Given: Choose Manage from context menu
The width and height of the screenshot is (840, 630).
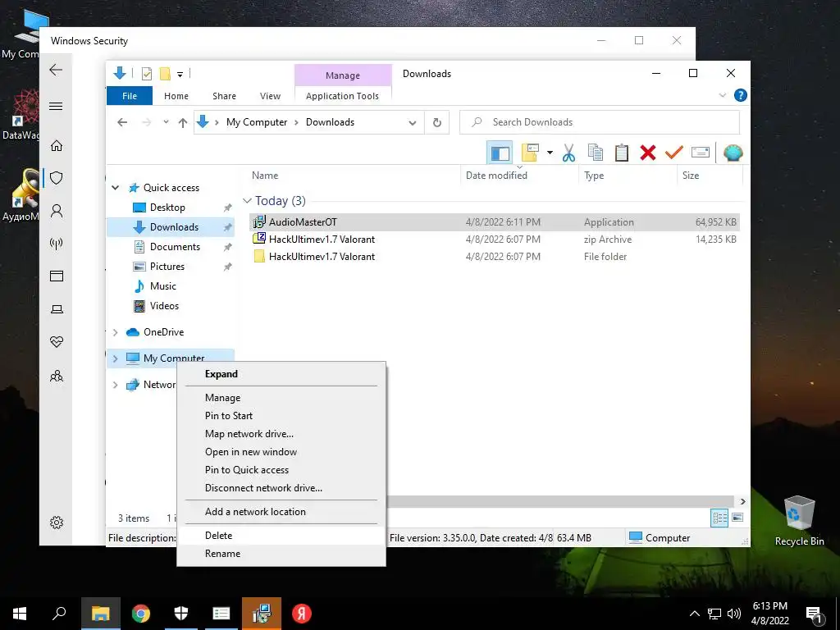Looking at the screenshot, I should pos(281,398).
